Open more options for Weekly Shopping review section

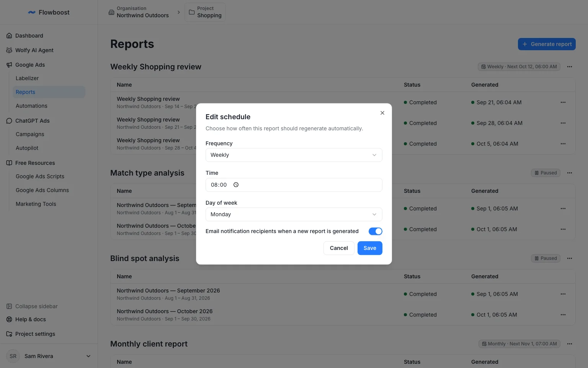[x=570, y=67]
